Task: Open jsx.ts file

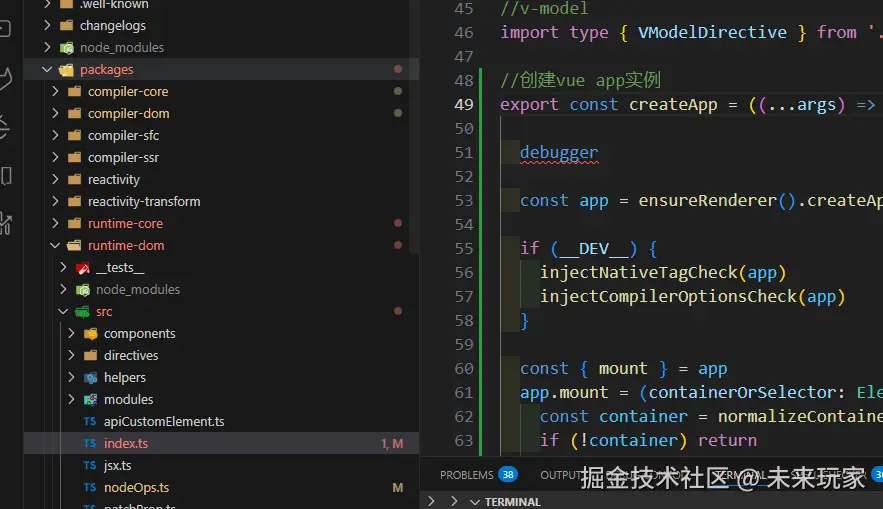Action: [117, 465]
